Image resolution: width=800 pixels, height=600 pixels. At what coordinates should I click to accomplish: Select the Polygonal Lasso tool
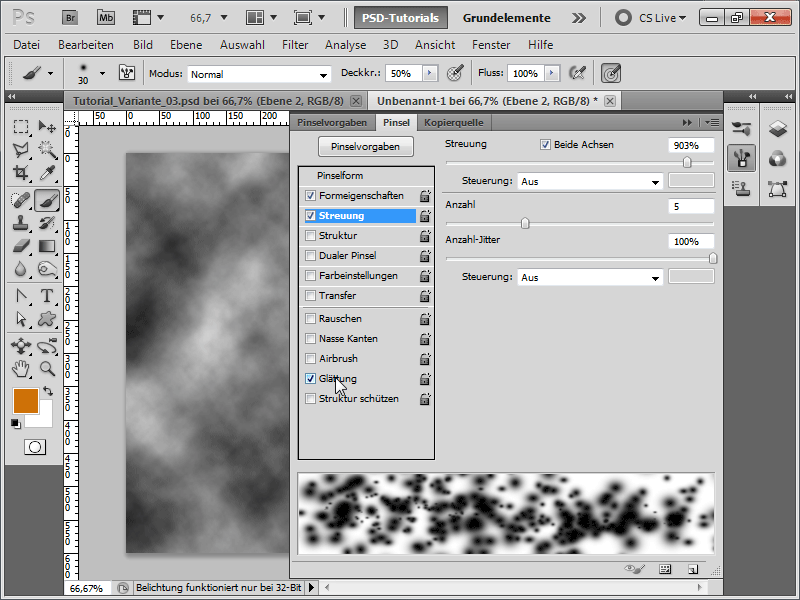(21, 149)
